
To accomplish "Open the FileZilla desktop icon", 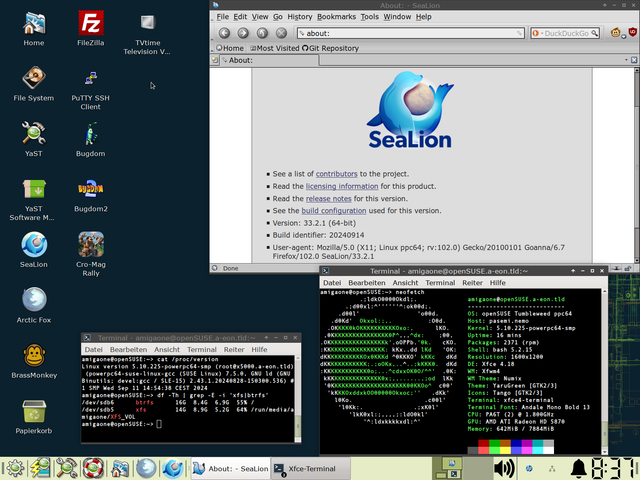I will point(91,29).
